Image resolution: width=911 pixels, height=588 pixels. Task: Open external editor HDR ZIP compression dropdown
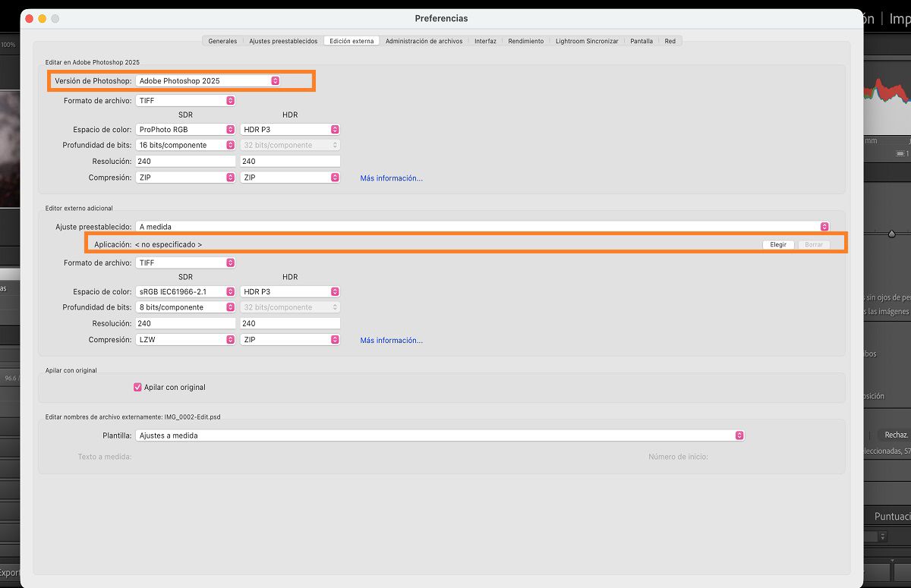pos(290,340)
